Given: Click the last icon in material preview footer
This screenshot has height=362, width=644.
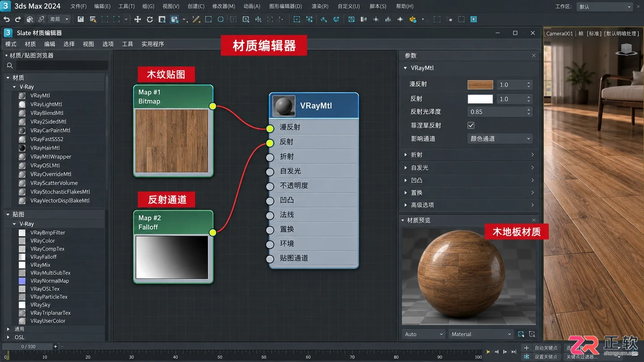Looking at the screenshot, I should click(532, 334).
